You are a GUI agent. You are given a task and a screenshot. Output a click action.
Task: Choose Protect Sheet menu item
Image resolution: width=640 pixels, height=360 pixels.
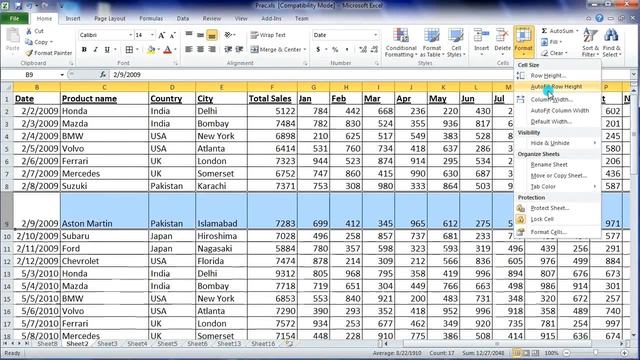558,208
